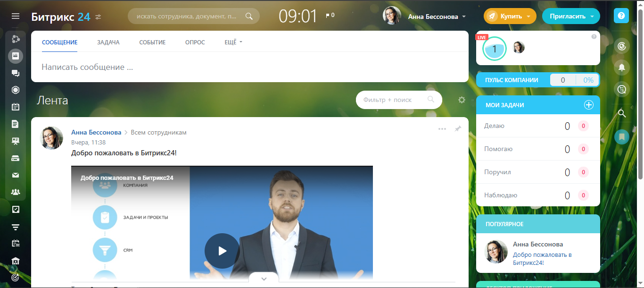Expand the Ещё dropdown in post composer
644x288 pixels.
[x=233, y=42]
